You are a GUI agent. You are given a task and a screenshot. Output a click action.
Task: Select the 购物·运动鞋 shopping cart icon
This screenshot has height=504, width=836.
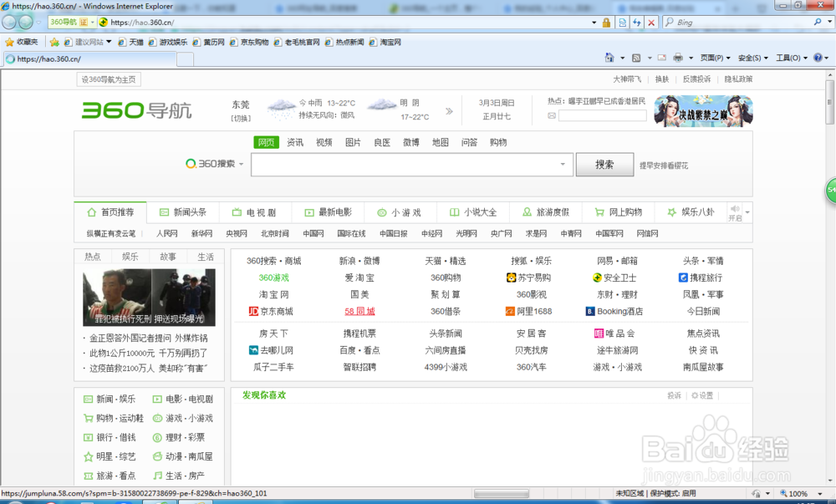(x=88, y=418)
